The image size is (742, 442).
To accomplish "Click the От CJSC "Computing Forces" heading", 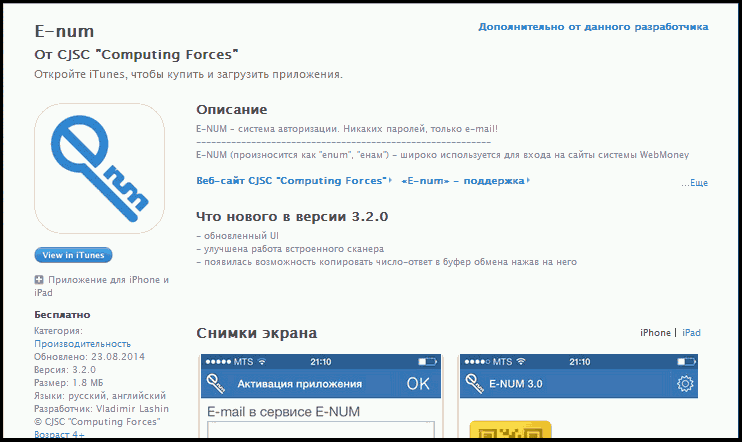I will click(136, 55).
